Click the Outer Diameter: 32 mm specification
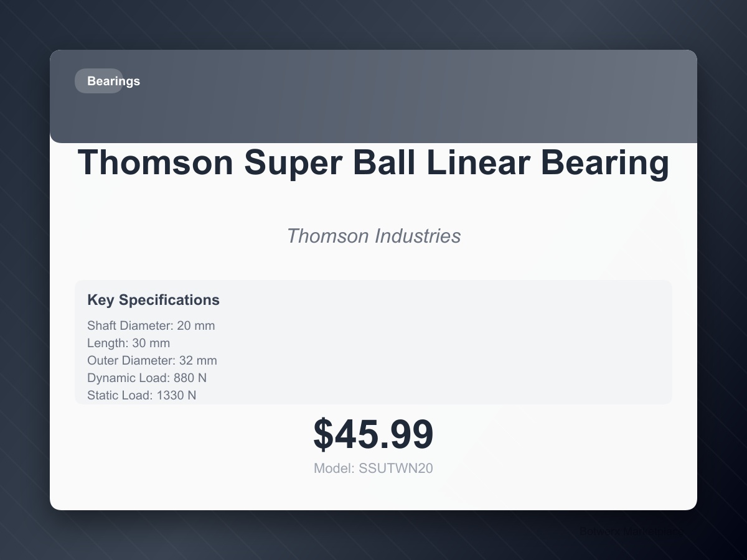Viewport: 747px width, 560px height. click(x=153, y=360)
